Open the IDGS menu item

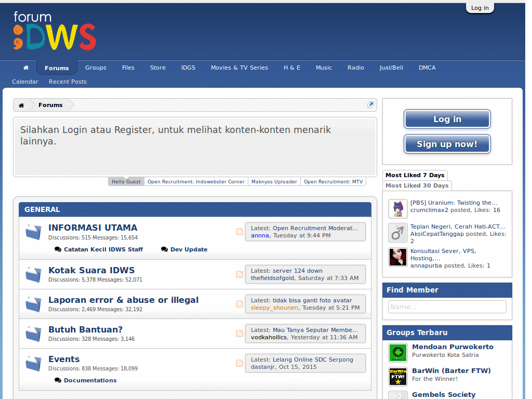[188, 68]
